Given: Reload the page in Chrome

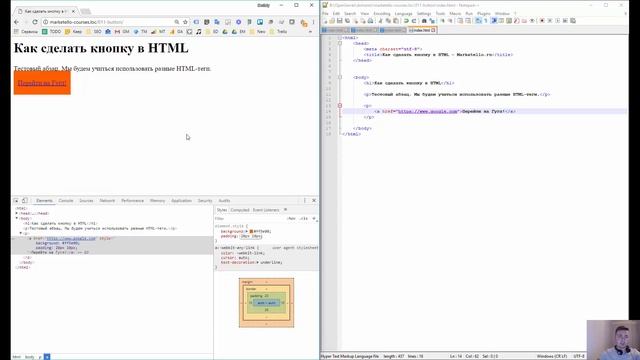Looking at the screenshot, I should pos(35,22).
